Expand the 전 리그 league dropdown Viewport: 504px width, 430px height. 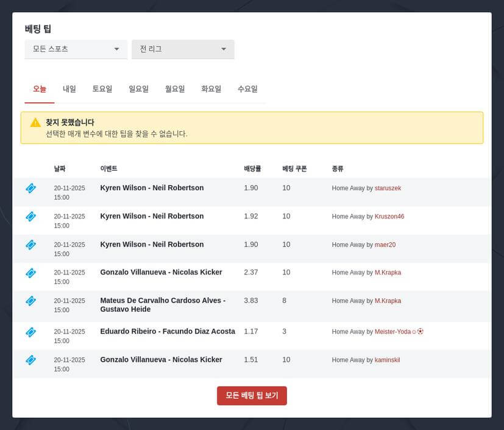[x=183, y=49]
